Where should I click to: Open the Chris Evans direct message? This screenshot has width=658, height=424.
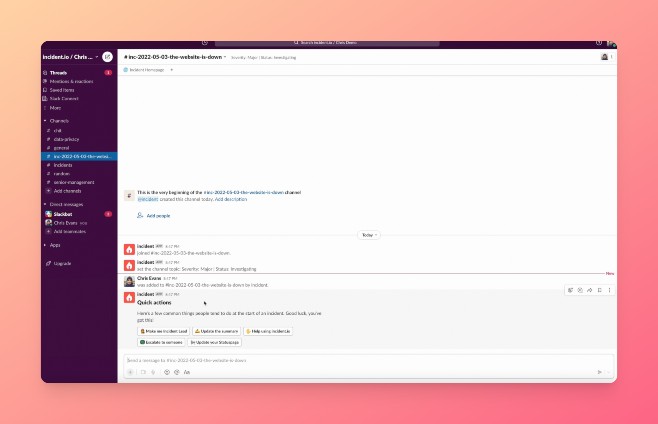coord(65,223)
